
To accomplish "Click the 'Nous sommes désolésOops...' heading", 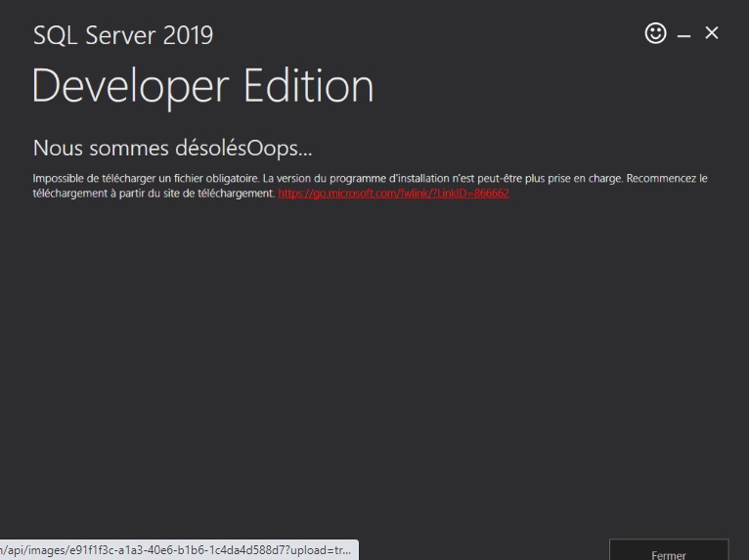I will pos(172,148).
